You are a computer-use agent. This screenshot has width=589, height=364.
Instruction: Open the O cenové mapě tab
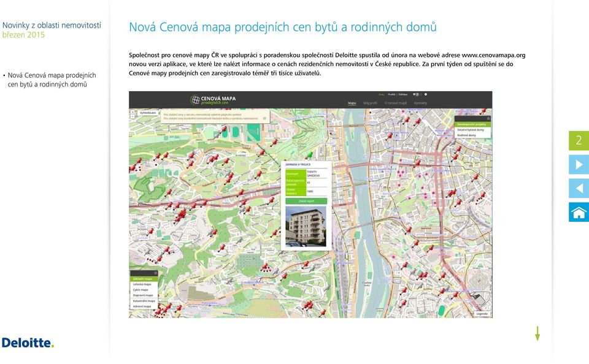tap(395, 103)
